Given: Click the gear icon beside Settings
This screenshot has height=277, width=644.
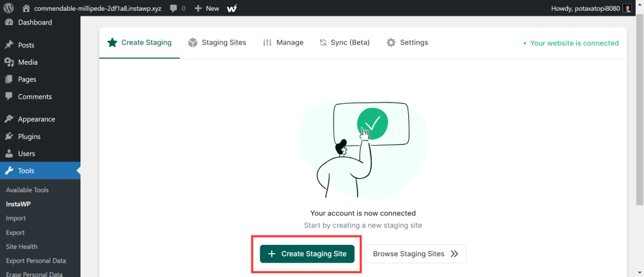Looking at the screenshot, I should pyautogui.click(x=391, y=43).
